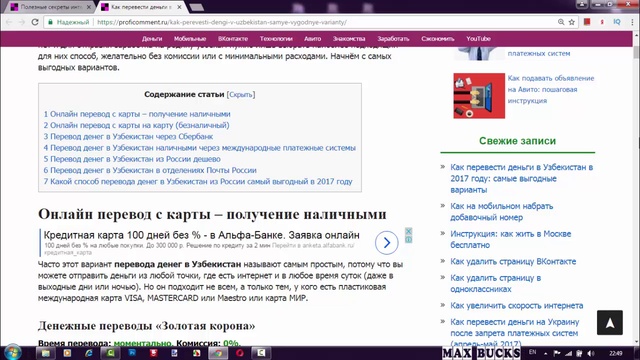Open the Alfa-Bank ad via blue arrow
This screenshot has height=360, width=640.
[x=387, y=242]
